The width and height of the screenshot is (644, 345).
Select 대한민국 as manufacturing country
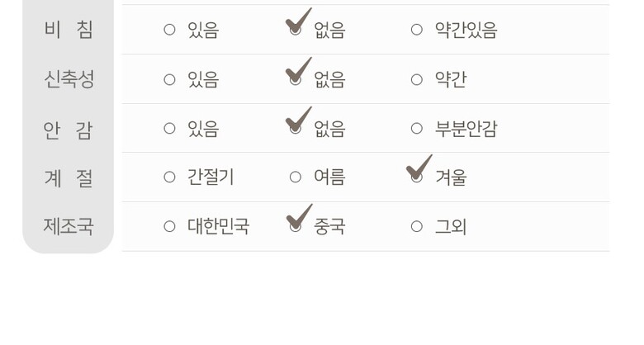(x=169, y=226)
